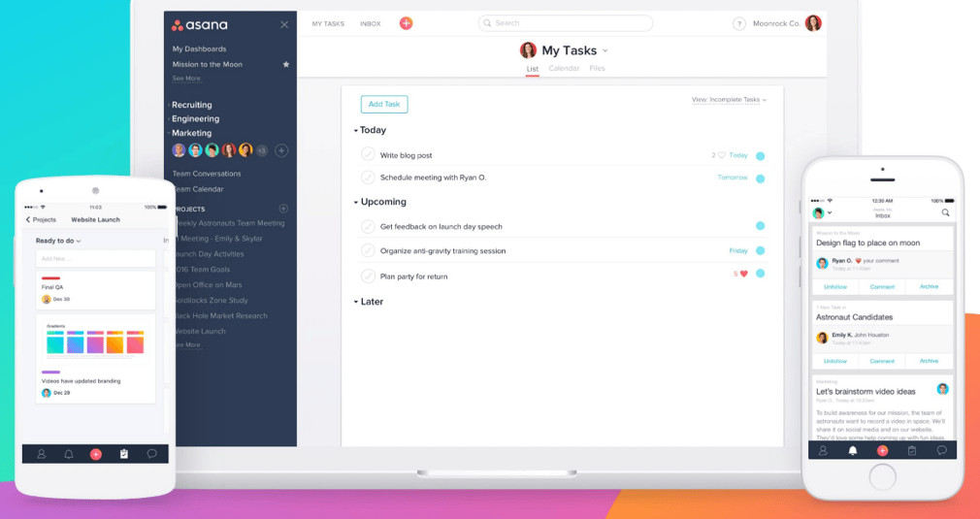This screenshot has width=980, height=519.
Task: Complete the Plan party for return task
Action: click(368, 276)
